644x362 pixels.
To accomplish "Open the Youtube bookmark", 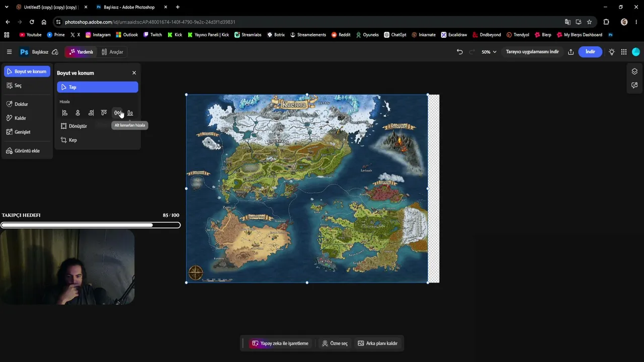I will click(30, 35).
